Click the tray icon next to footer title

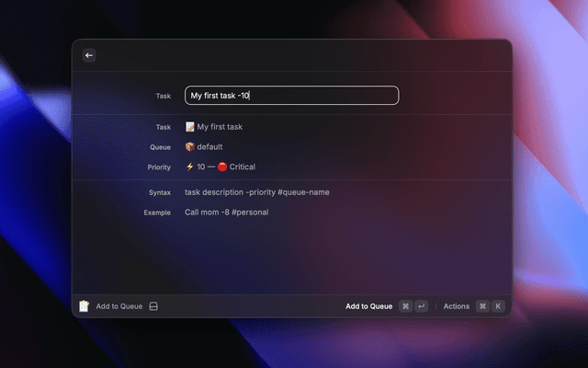tap(153, 306)
